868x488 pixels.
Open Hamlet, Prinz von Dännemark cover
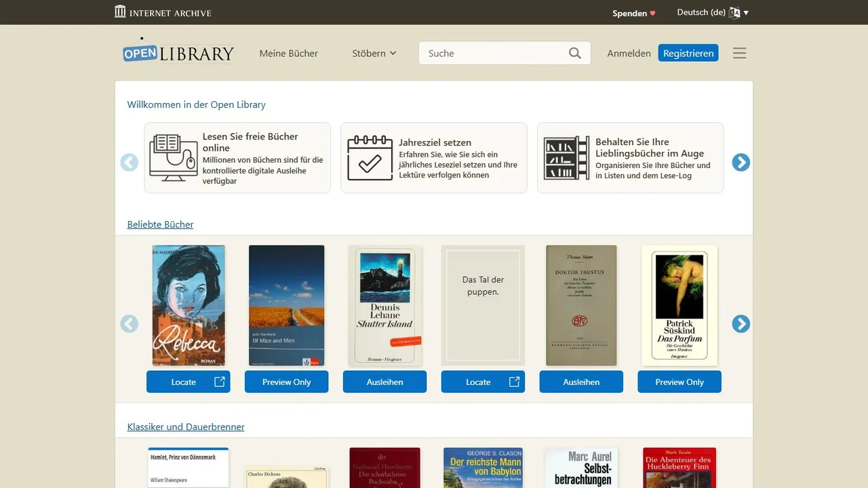click(189, 468)
